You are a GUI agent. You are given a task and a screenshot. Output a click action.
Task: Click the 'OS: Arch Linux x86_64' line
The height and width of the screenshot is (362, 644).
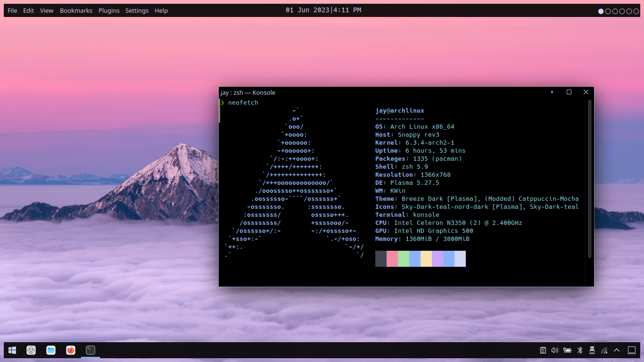click(415, 127)
